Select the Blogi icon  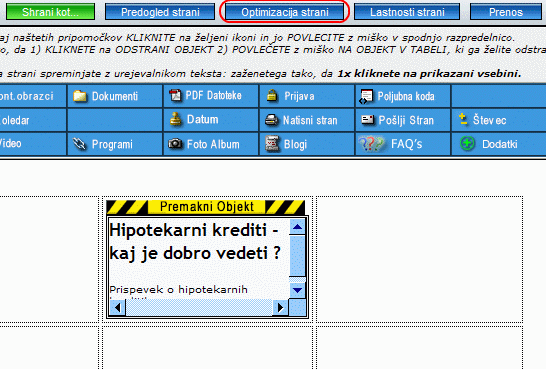[272, 143]
